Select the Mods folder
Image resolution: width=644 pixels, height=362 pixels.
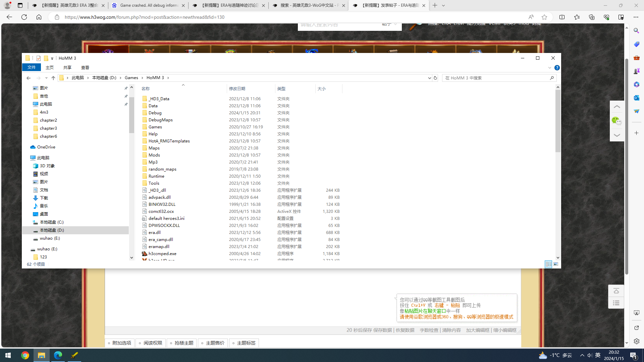(154, 155)
